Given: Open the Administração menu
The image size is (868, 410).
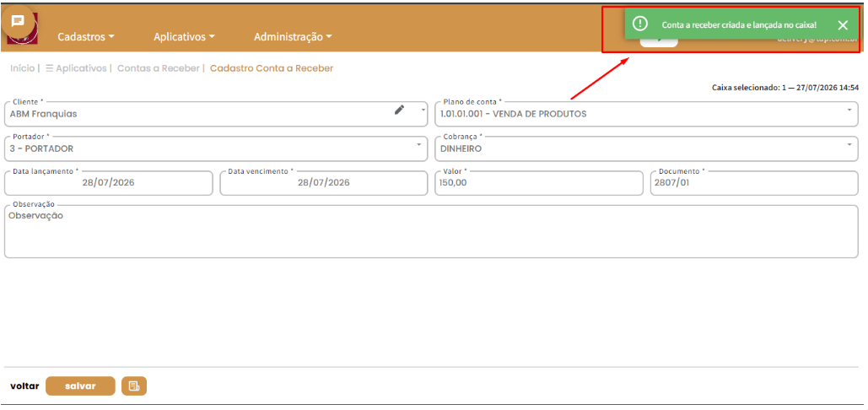Looking at the screenshot, I should (x=293, y=37).
